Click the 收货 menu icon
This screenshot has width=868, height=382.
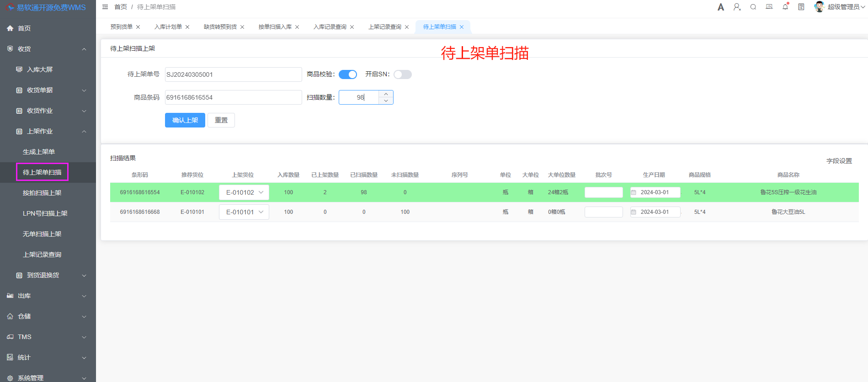10,49
